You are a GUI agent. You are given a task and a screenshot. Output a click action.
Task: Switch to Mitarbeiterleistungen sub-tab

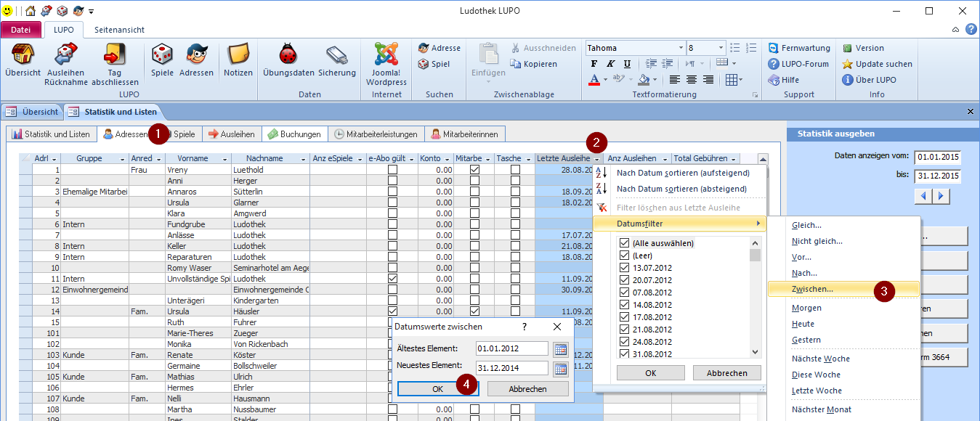tap(375, 134)
